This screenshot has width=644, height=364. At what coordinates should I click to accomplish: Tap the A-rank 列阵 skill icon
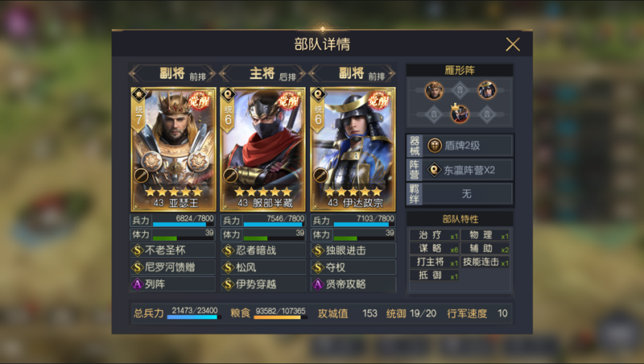pos(137,284)
